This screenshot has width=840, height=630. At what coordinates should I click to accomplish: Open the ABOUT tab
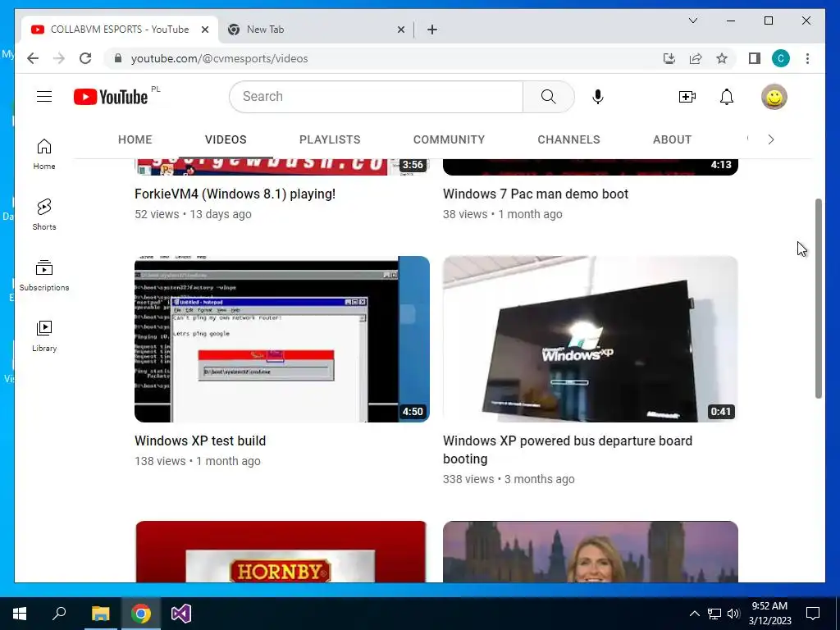672,139
